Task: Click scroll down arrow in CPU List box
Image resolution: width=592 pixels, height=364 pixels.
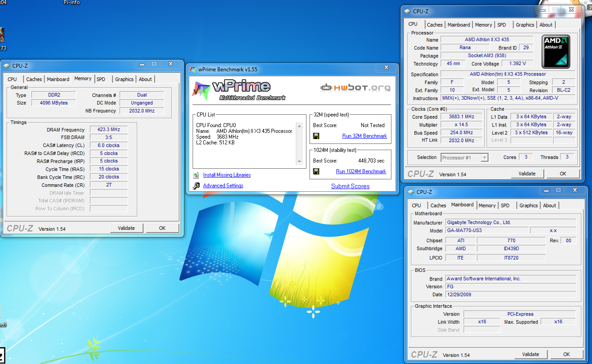Action: pos(300,162)
